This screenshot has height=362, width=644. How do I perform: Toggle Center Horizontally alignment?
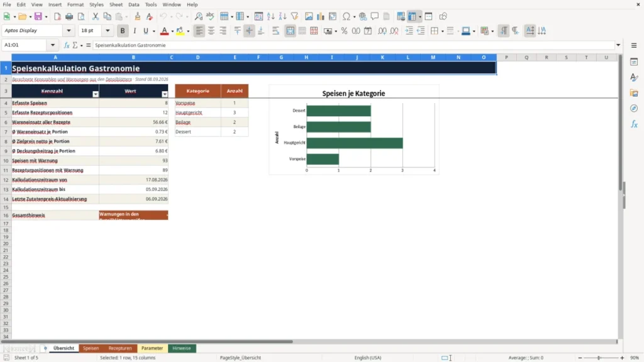click(211, 31)
